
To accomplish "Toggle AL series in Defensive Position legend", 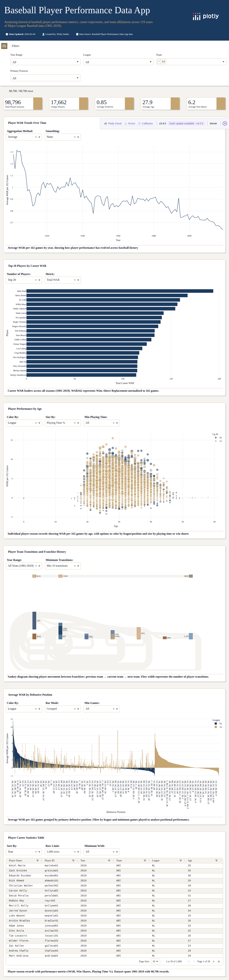I will tap(218, 727).
